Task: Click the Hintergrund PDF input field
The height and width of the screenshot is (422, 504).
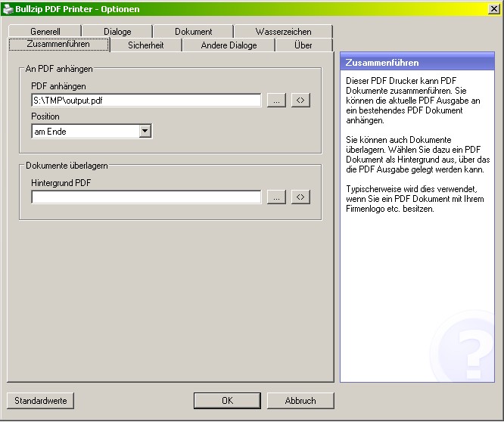Action: coord(146,197)
